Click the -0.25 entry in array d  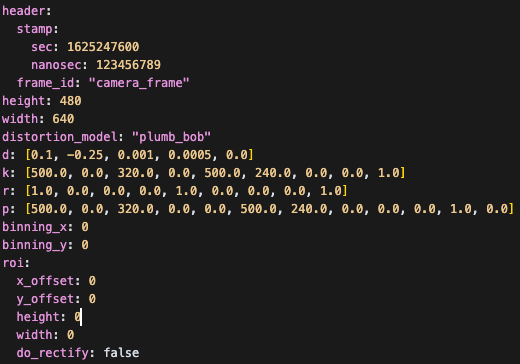[85, 155]
